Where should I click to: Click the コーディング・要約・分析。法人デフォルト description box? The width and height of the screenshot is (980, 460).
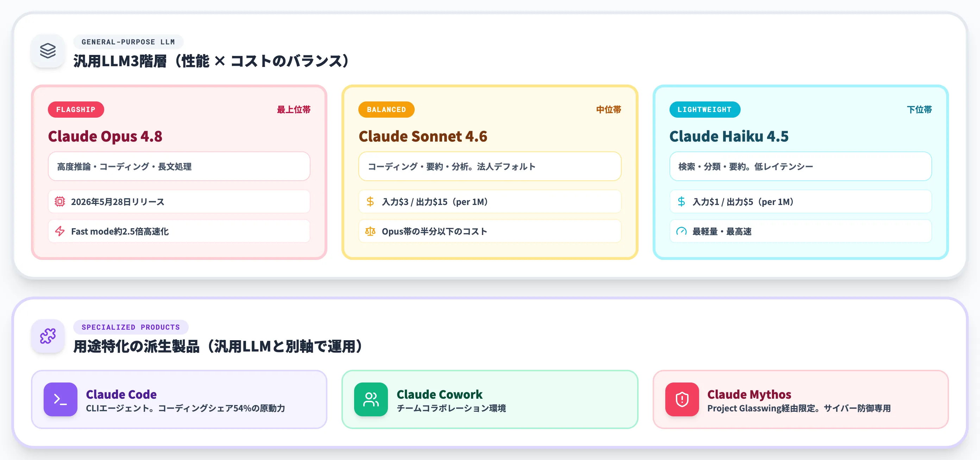coord(490,166)
